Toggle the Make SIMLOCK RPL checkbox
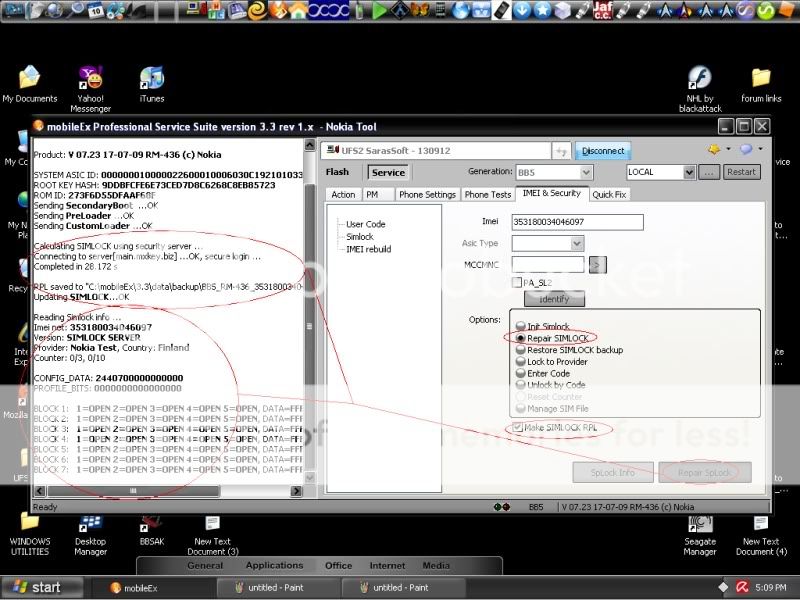The image size is (800, 600). [517, 428]
